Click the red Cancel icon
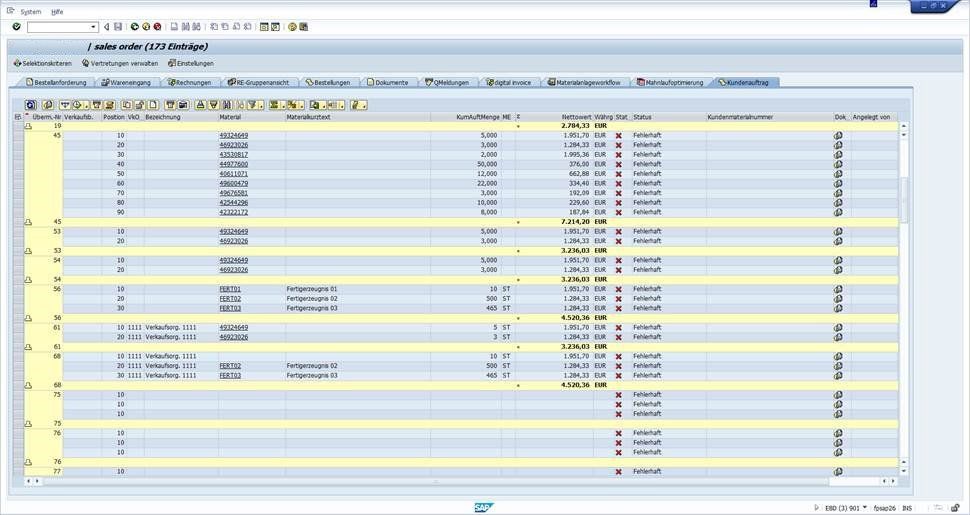The width and height of the screenshot is (970, 515). click(x=157, y=27)
